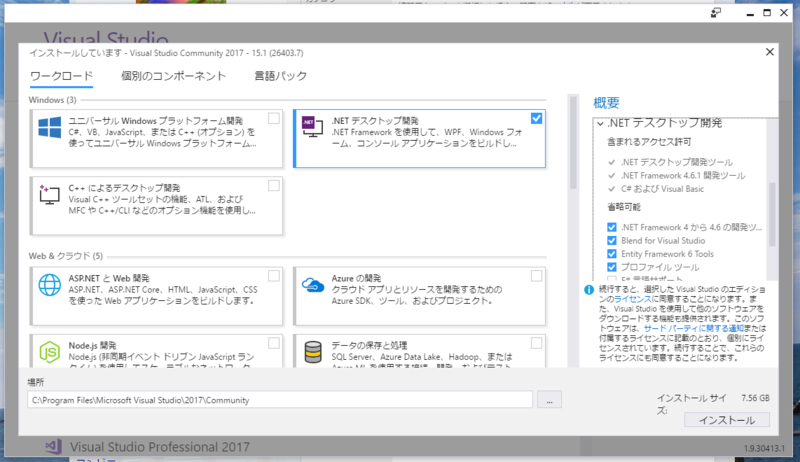Image resolution: width=800 pixels, height=462 pixels.
Task: Check the C++ desktop development workload checkbox
Action: [274, 186]
